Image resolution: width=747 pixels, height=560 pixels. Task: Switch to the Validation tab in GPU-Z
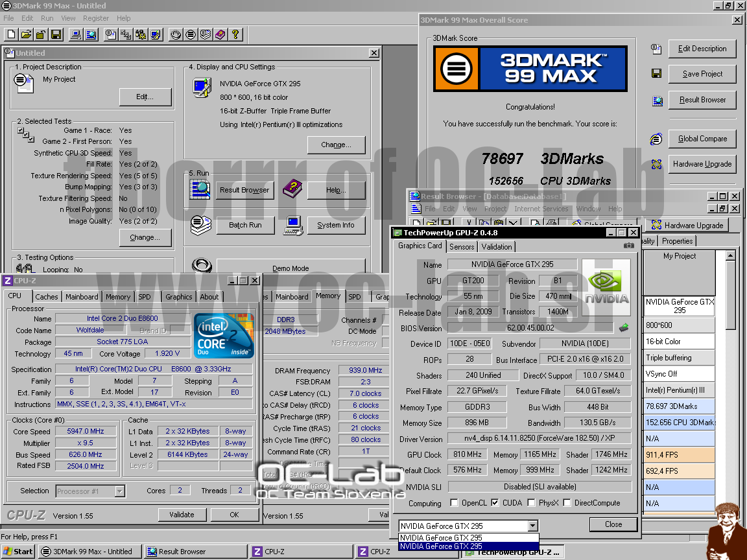(x=497, y=247)
